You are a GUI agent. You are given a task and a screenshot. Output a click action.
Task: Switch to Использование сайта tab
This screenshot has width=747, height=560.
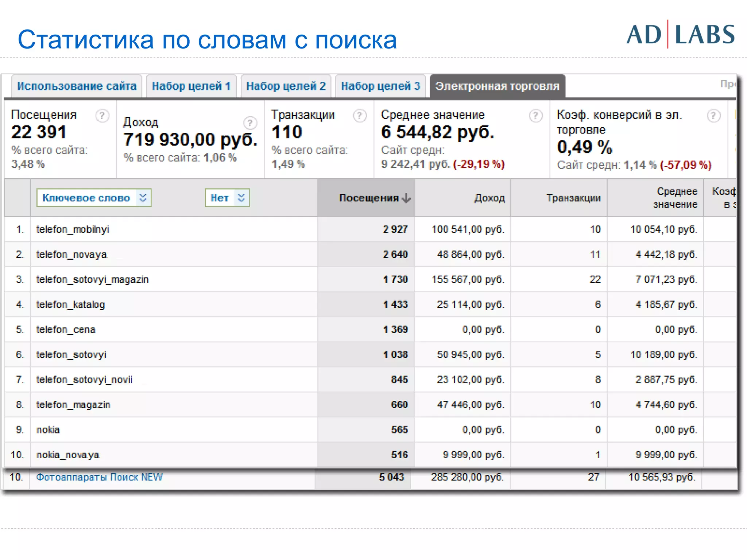point(77,86)
